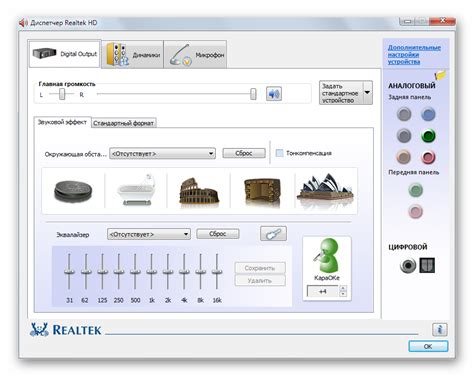
Task: Open the Дополнительные настройки устройства link
Action: 414,55
